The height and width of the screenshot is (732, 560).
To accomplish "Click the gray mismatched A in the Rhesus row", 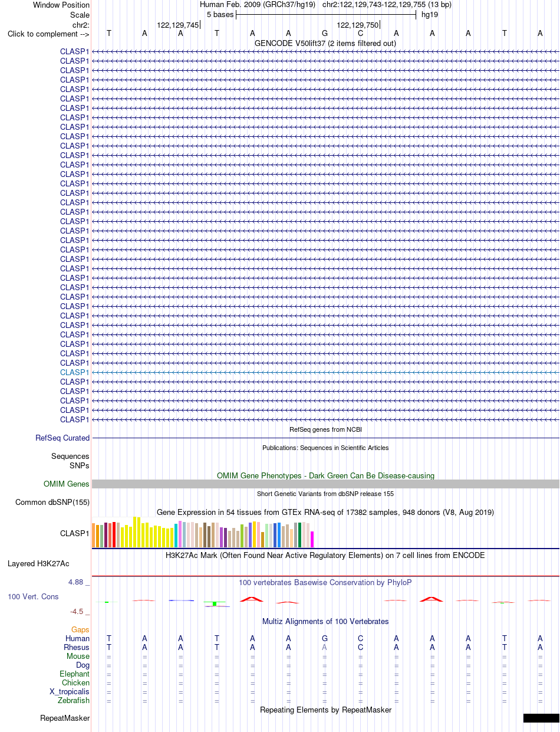I will pos(324,647).
